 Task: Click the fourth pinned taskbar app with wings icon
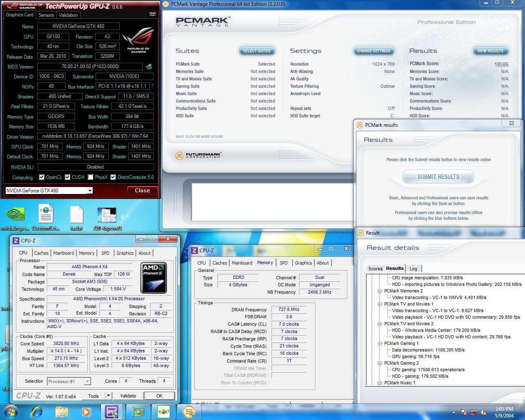click(163, 411)
